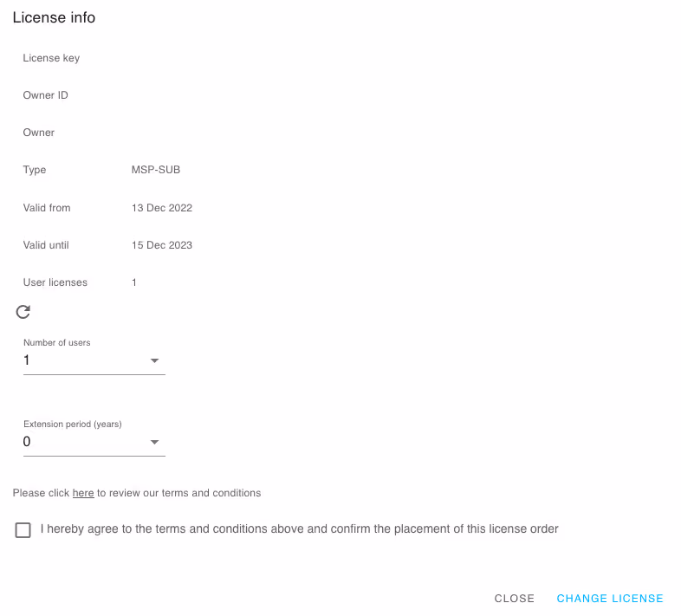Viewport: 681px width, 616px height.
Task: Click the Owner ID label
Action: point(46,95)
